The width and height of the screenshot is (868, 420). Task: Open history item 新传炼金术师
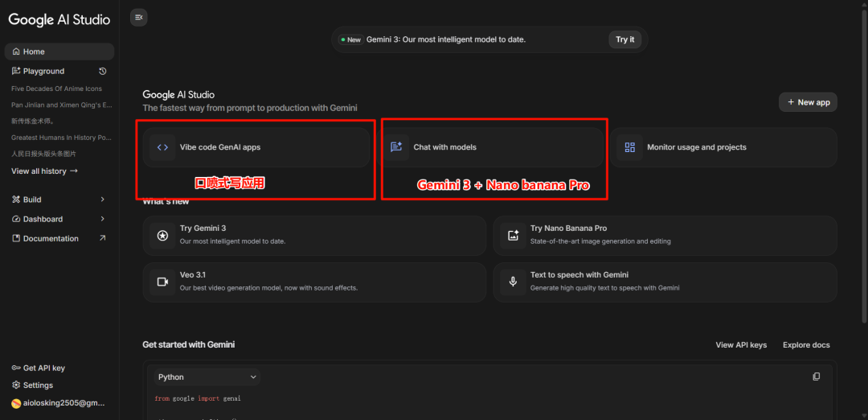(x=33, y=121)
